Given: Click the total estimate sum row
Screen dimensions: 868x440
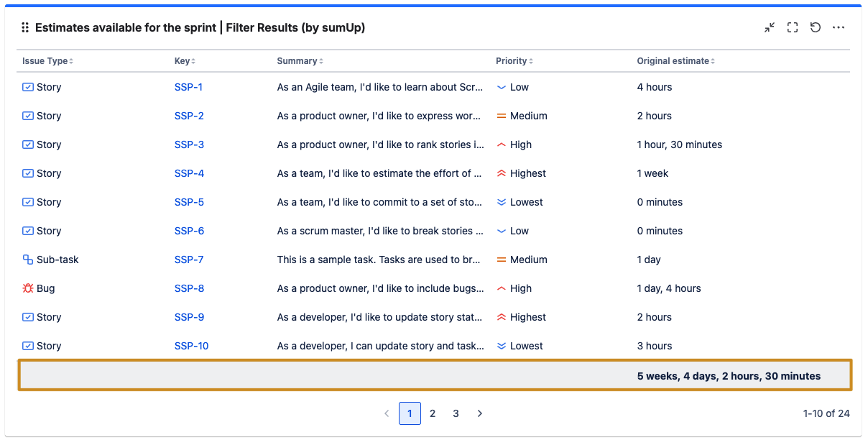Looking at the screenshot, I should pyautogui.click(x=435, y=375).
